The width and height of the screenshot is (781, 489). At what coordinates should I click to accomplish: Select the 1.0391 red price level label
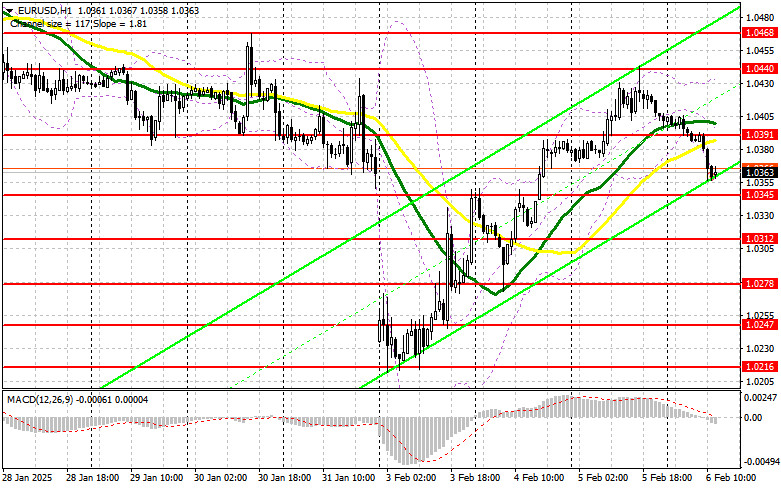point(760,135)
